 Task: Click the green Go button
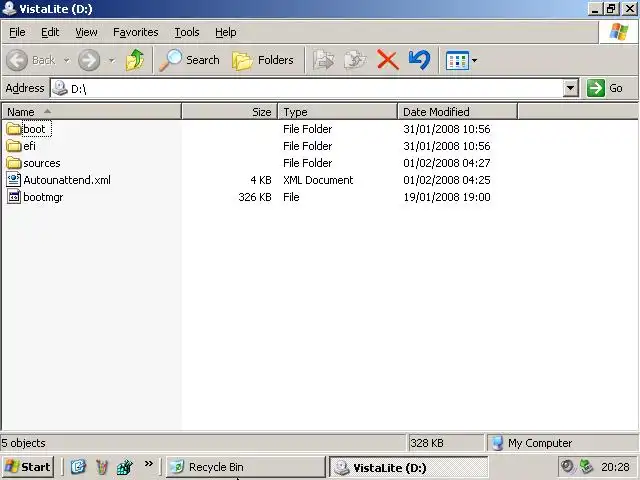pyautogui.click(x=605, y=88)
